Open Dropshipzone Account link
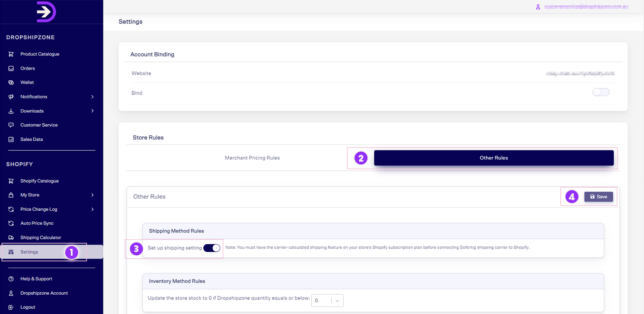This screenshot has height=314, width=644. (x=44, y=293)
